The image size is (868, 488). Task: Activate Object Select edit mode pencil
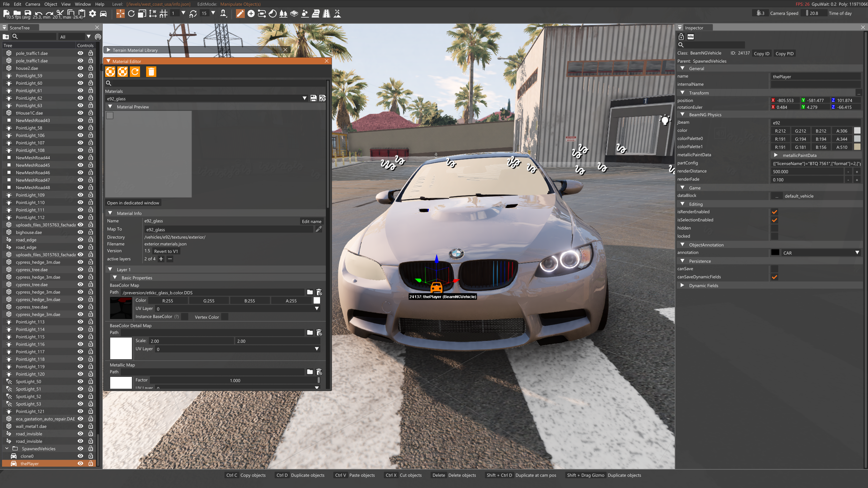coord(240,14)
